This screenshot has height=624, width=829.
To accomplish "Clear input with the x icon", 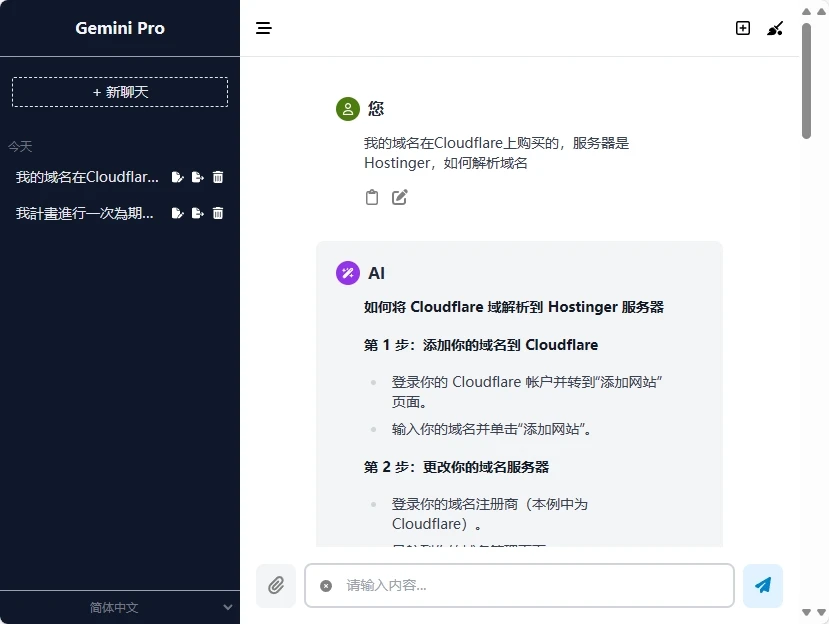I will click(x=326, y=585).
